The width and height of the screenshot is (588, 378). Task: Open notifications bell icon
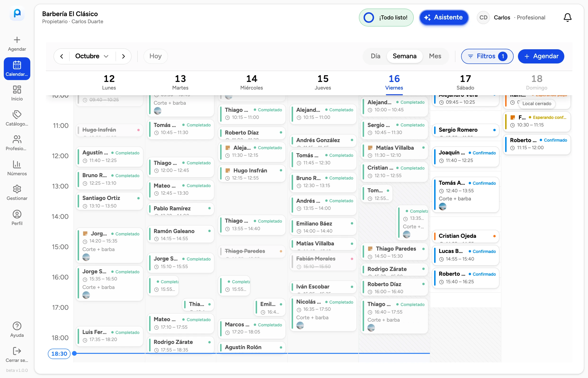(x=567, y=18)
